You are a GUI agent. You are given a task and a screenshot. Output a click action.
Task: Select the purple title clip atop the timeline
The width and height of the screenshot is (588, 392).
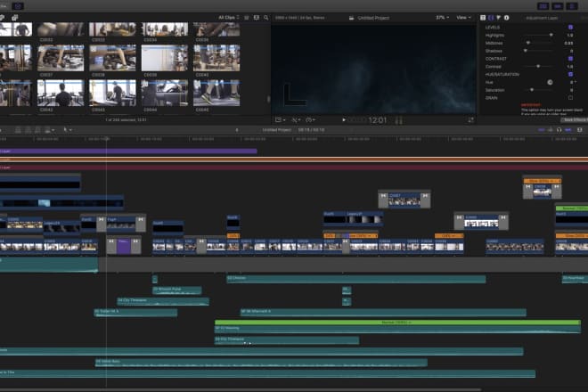pyautogui.click(x=128, y=151)
